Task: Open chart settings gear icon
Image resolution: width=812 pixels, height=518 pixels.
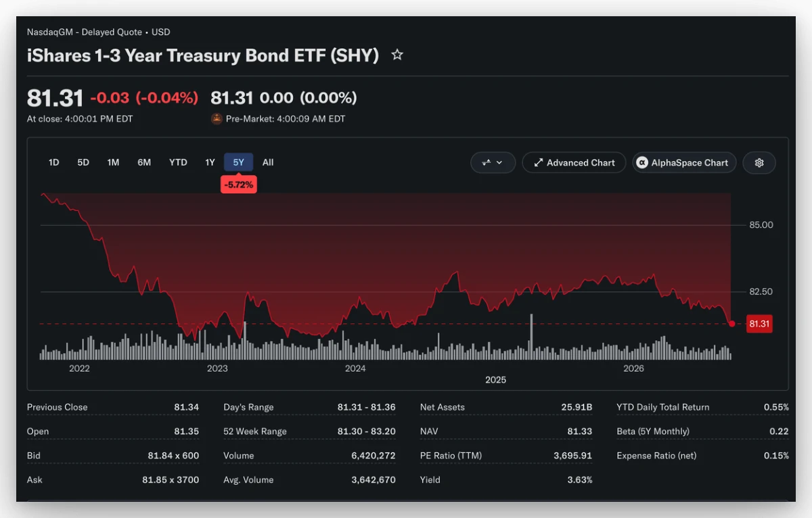Action: pos(759,162)
